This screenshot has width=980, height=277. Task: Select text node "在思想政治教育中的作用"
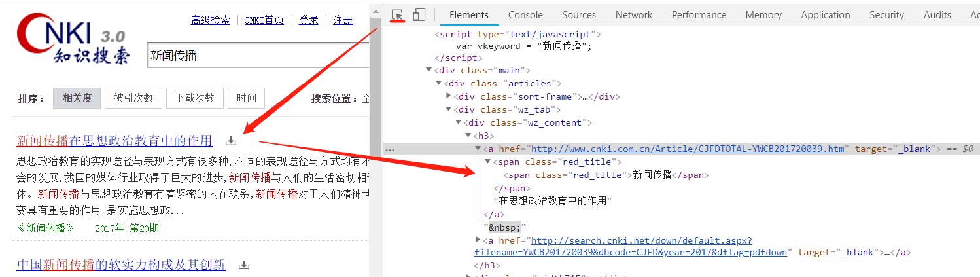(x=552, y=201)
